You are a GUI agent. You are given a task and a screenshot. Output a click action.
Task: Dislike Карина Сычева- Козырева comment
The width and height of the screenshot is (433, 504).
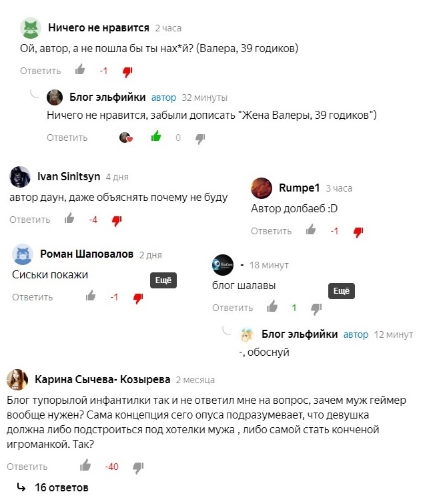(x=139, y=468)
